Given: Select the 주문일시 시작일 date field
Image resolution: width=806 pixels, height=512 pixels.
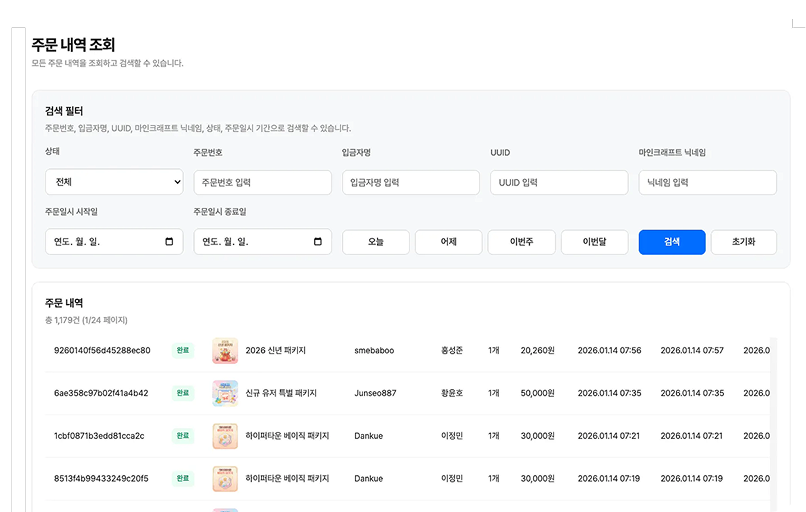Looking at the screenshot, I should (x=114, y=242).
